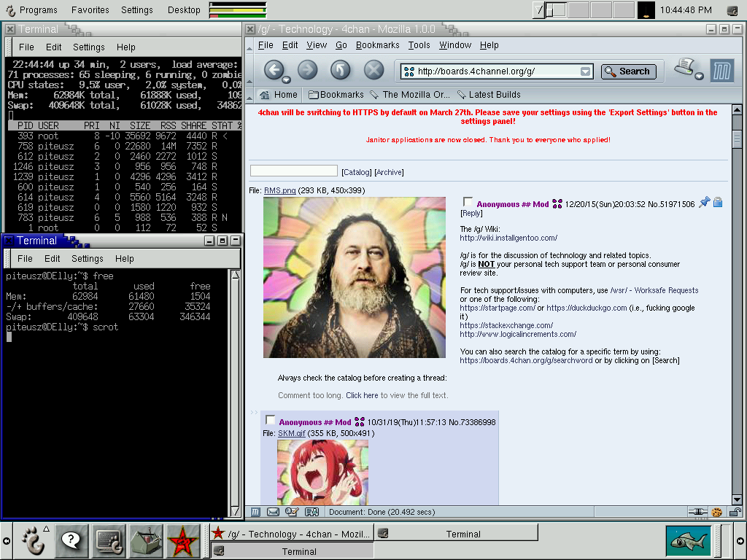Follow the wiki.installgentoo.com link
Screen dimensions: 747x560
tap(508, 238)
